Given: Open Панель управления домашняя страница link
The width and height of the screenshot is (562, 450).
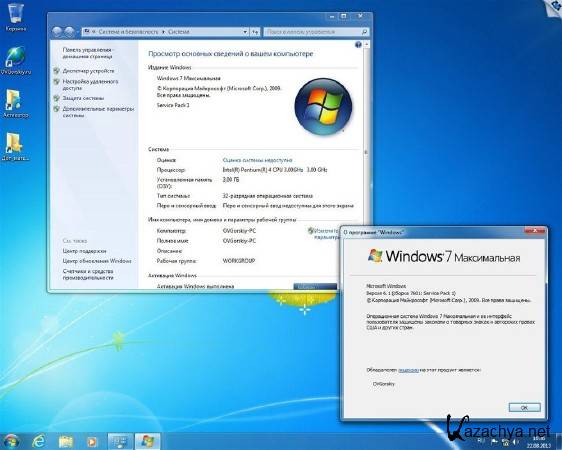Looking at the screenshot, I should click(87, 53).
